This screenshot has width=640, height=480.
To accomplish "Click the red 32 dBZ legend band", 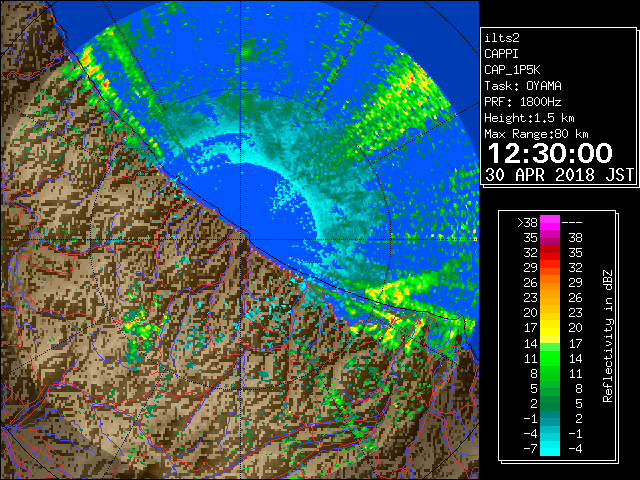I will click(550, 253).
